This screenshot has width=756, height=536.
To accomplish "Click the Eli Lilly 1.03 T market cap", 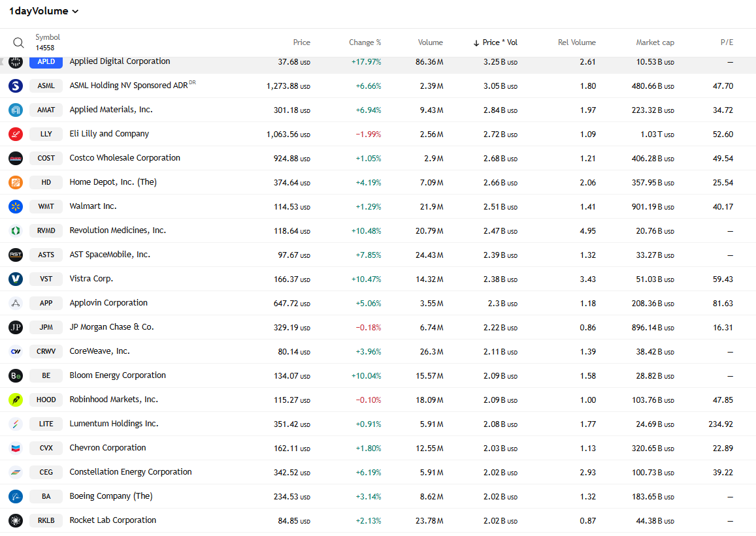I will pyautogui.click(x=657, y=134).
